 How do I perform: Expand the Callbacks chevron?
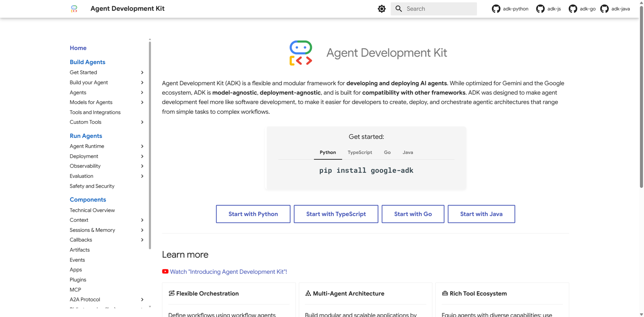(142, 240)
